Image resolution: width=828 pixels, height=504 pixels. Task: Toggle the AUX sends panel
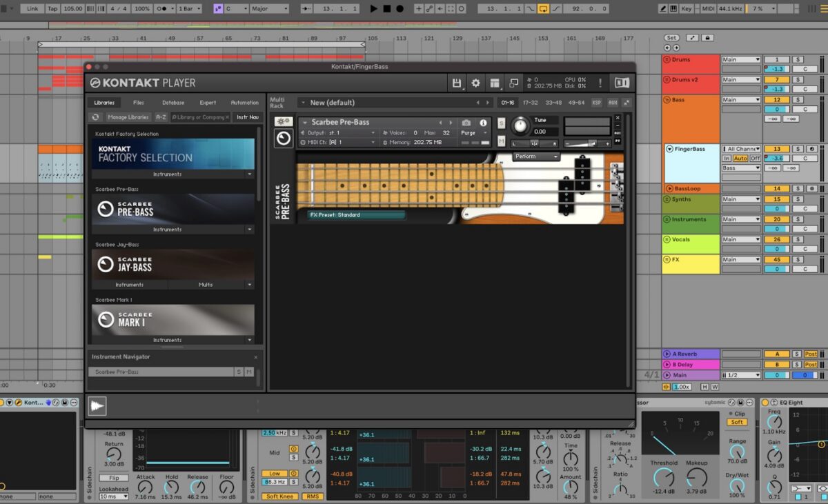[613, 103]
